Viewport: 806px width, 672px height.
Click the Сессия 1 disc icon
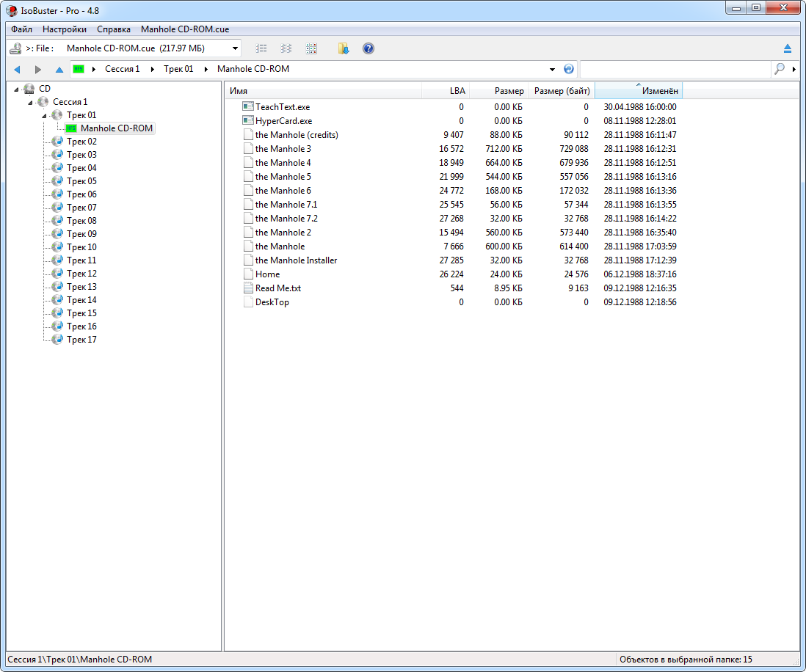[43, 102]
